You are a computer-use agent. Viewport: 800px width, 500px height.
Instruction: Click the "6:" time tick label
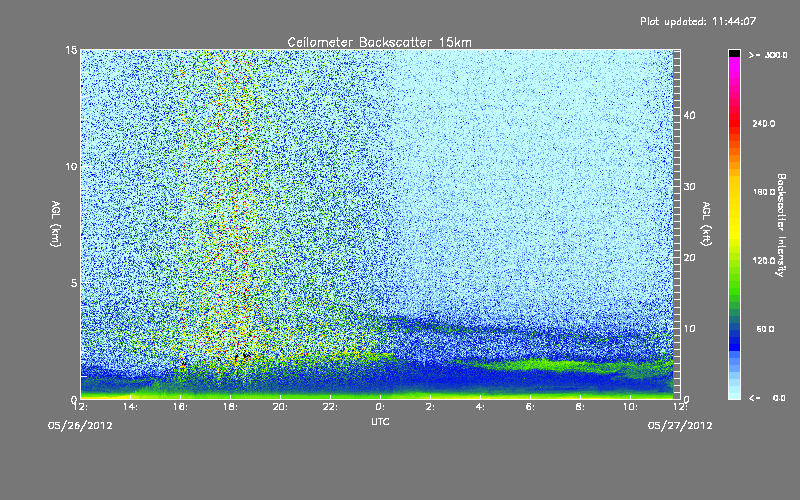[x=530, y=407]
